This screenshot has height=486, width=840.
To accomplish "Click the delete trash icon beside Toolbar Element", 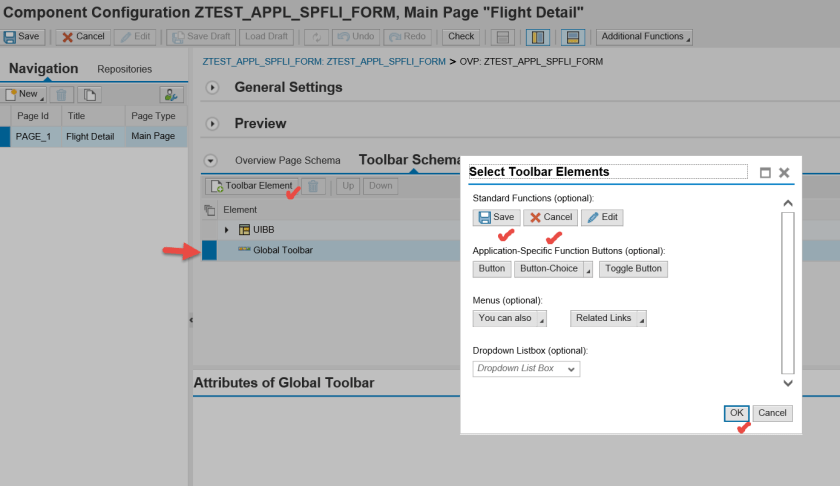I will click(x=313, y=186).
